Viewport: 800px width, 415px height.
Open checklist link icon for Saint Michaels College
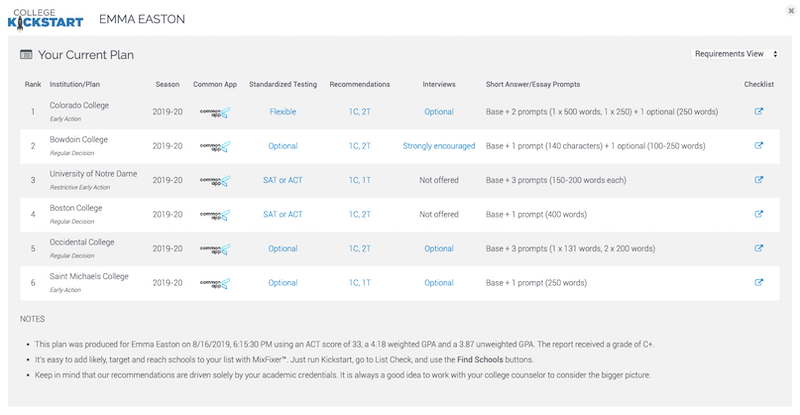(759, 282)
